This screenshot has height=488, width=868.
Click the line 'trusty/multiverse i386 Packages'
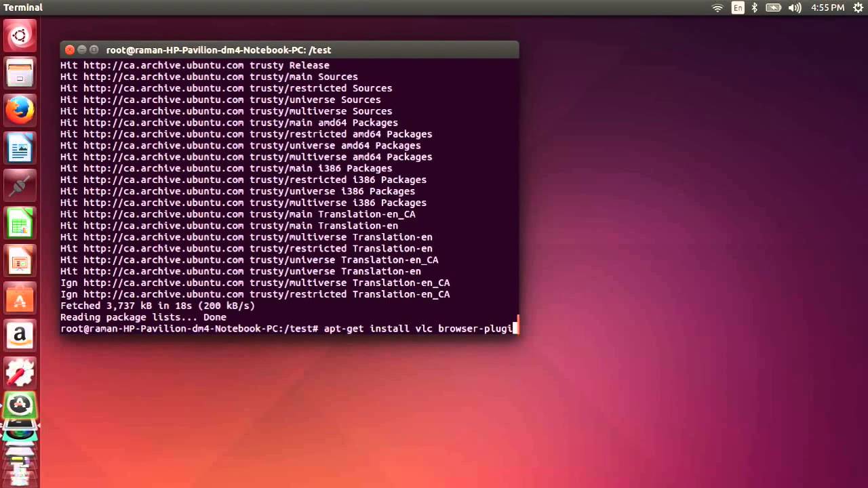[243, 203]
